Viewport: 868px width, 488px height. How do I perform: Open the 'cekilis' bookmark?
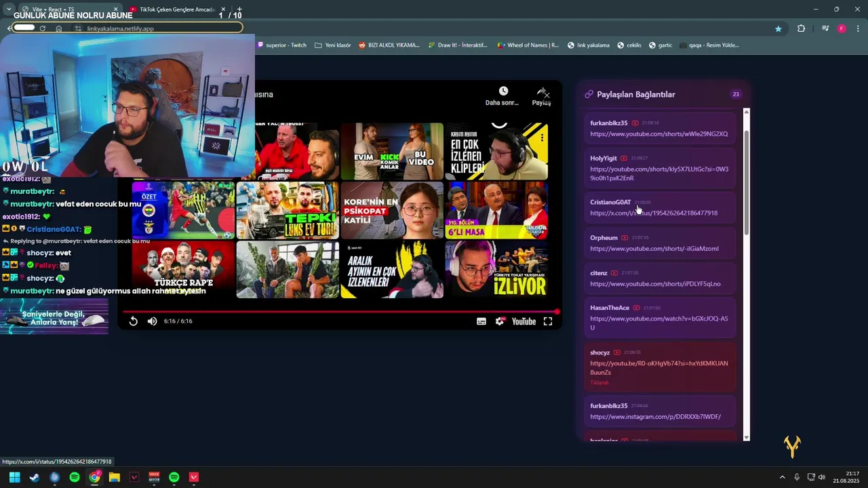(629, 45)
